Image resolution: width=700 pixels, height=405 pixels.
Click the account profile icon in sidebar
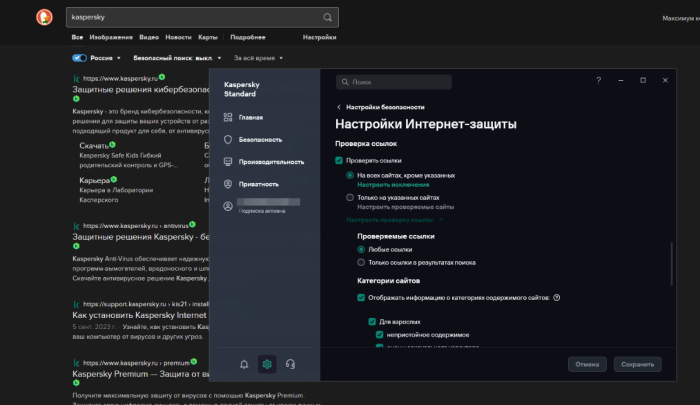(228, 206)
